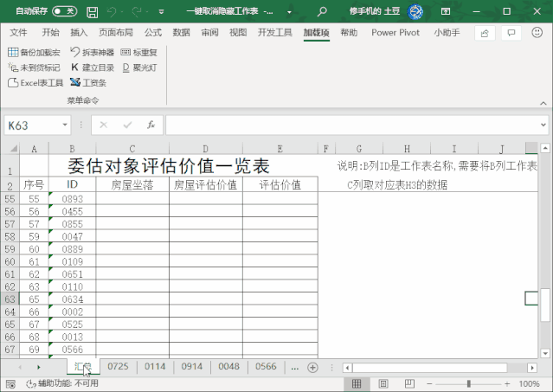The height and width of the screenshot is (392, 553).
Task: Click the horizontal scrollbar right arrow
Action: [532, 368]
